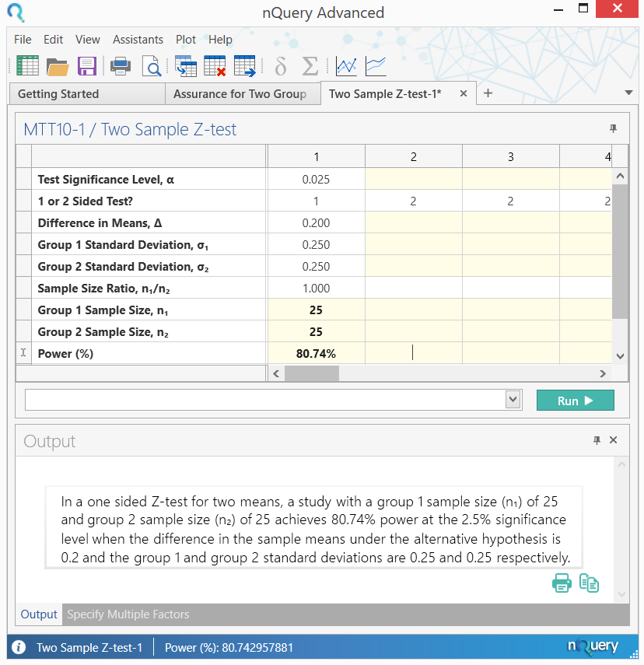Viewport: 644px width, 665px height.
Task: Open the power plot chart icon
Action: pos(346,66)
